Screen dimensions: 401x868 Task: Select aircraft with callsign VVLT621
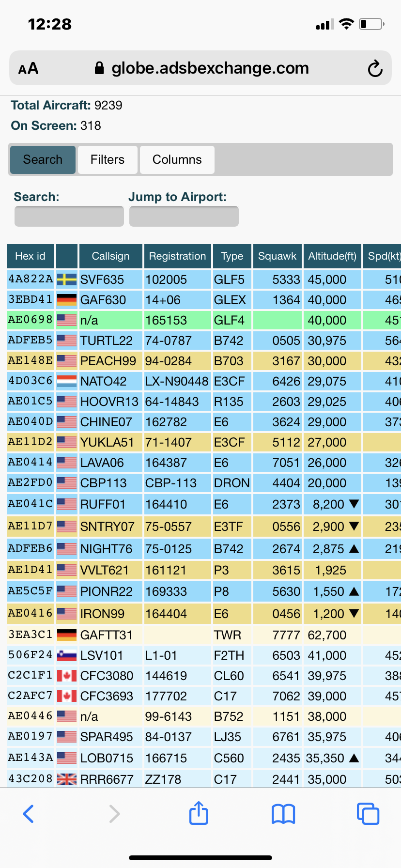111,570
